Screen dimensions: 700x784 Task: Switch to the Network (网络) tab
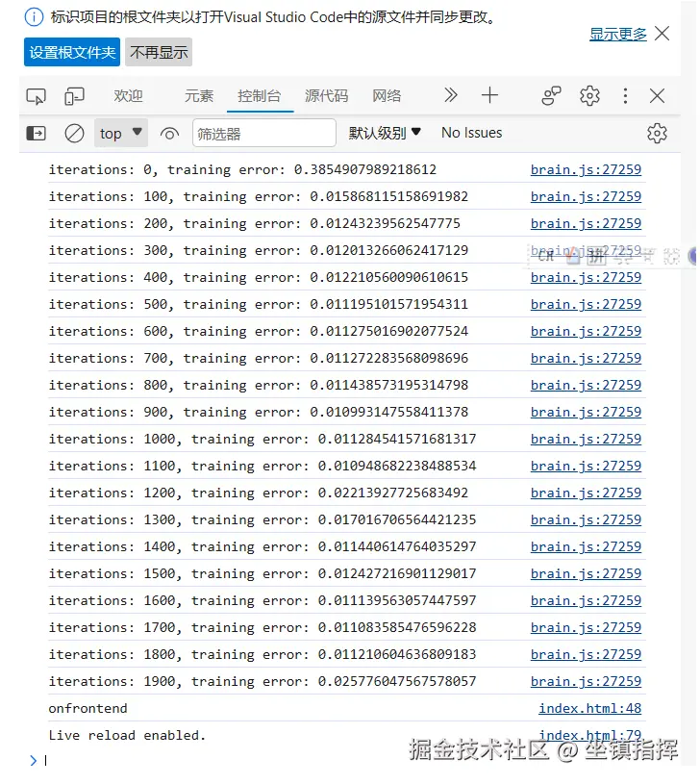click(x=387, y=95)
